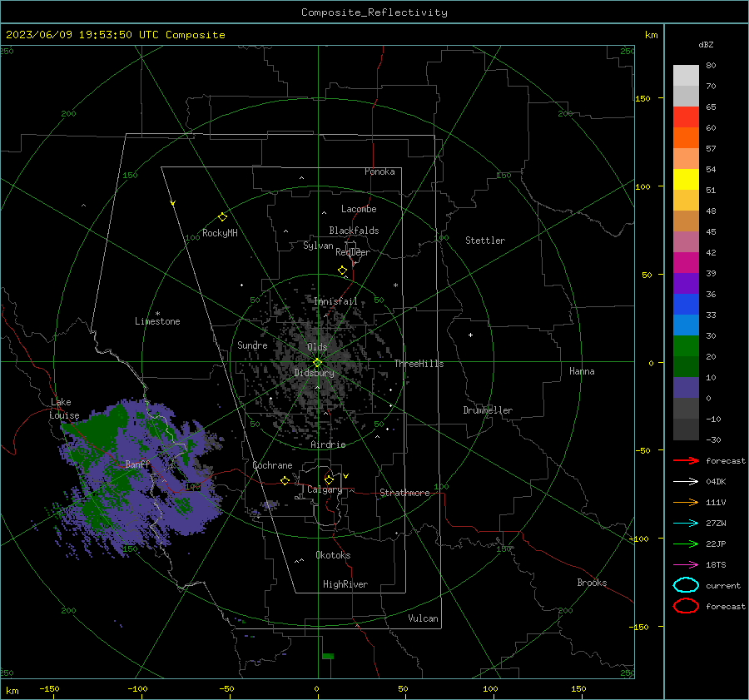Click the 60 dBZ orange color swatch
The image size is (749, 700).
[686, 138]
